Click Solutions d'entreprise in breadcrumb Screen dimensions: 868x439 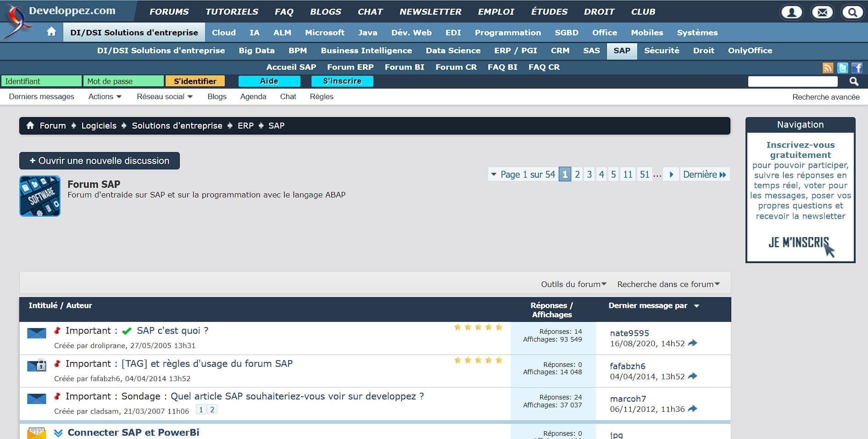177,125
